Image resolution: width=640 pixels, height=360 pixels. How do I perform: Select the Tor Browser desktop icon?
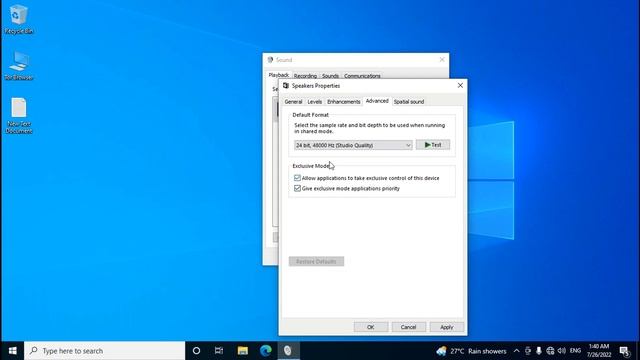click(x=18, y=65)
